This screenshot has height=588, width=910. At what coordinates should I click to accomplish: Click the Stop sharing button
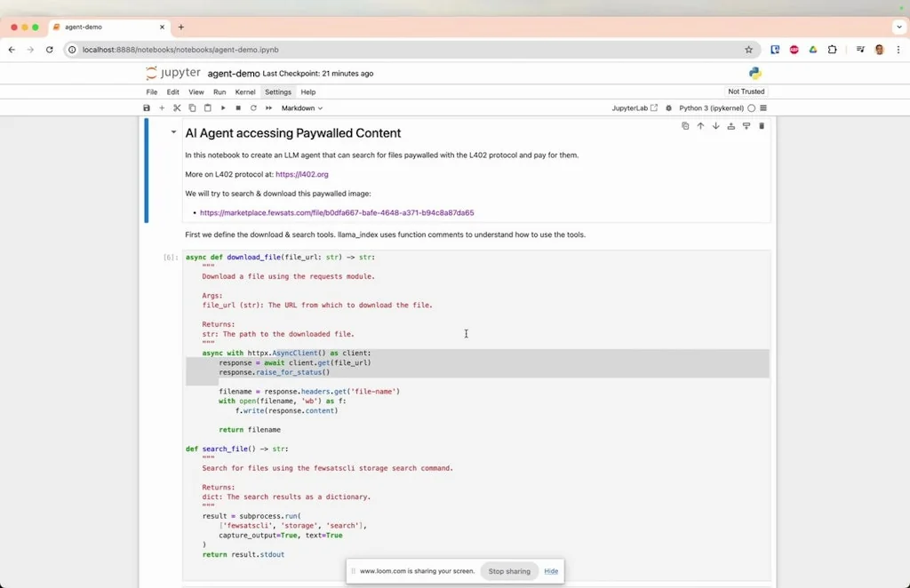509,571
